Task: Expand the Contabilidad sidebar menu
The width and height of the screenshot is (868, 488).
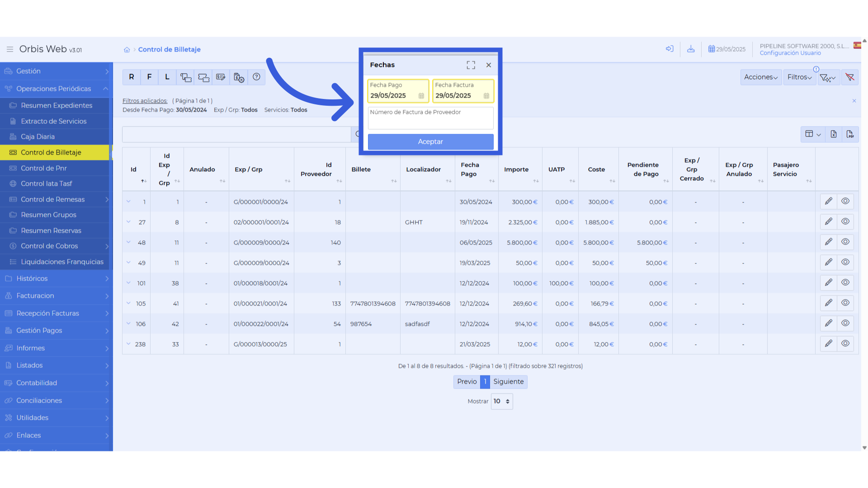Action: pyautogui.click(x=56, y=383)
